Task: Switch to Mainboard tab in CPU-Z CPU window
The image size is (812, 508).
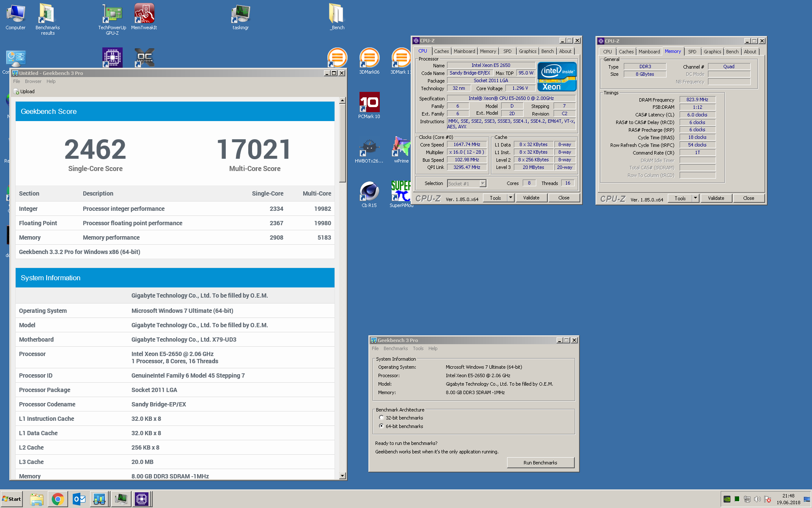Action: (x=464, y=51)
